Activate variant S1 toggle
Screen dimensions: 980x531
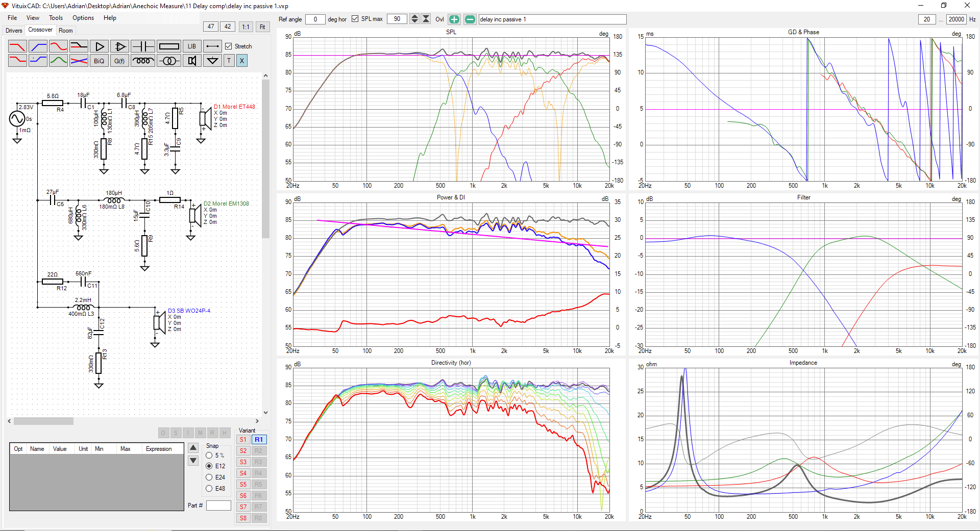(243, 440)
